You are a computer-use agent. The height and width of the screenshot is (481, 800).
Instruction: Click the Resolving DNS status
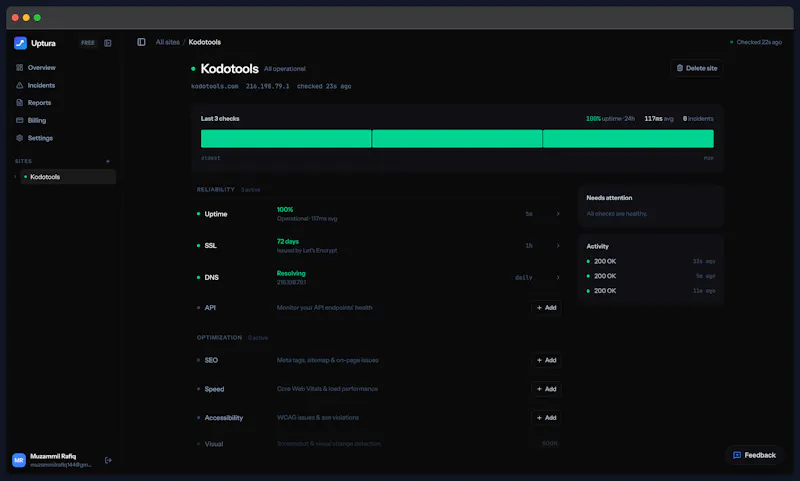click(x=291, y=273)
